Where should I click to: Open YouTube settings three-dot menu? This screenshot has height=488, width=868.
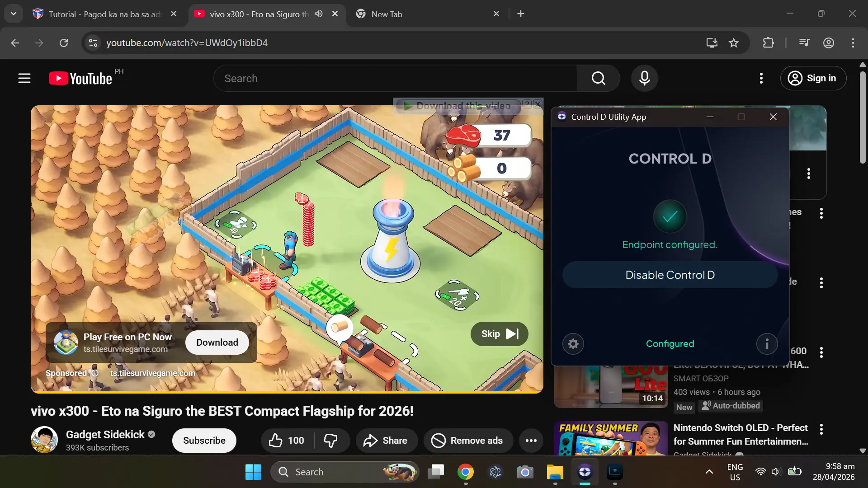(761, 78)
